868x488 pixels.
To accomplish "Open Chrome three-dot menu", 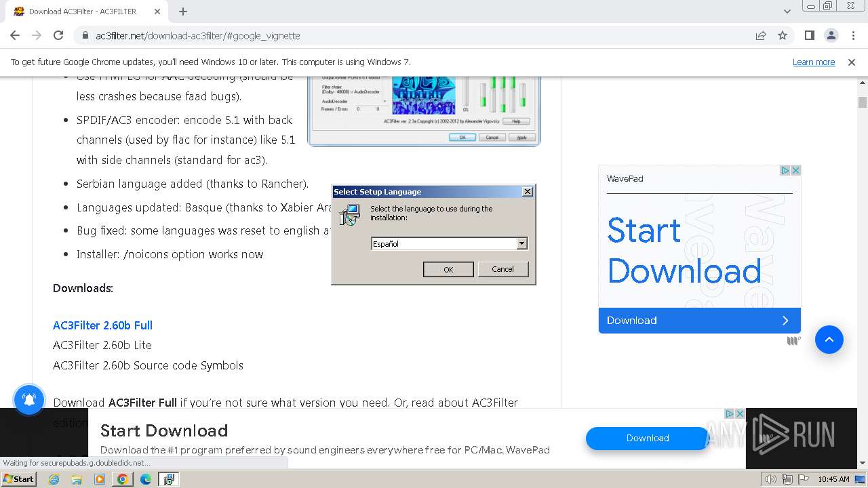I will pyautogui.click(x=853, y=36).
